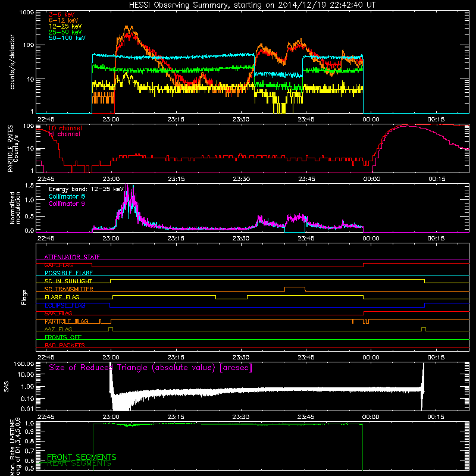Click the POSSIBLE_FLARE flag label
The width and height of the screenshot is (476, 476).
coord(68,273)
